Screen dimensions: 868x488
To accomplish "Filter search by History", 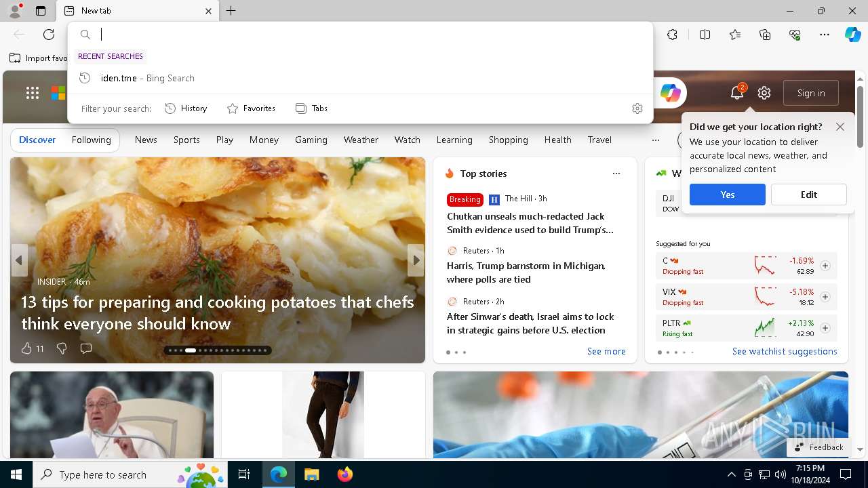I will click(x=186, y=108).
